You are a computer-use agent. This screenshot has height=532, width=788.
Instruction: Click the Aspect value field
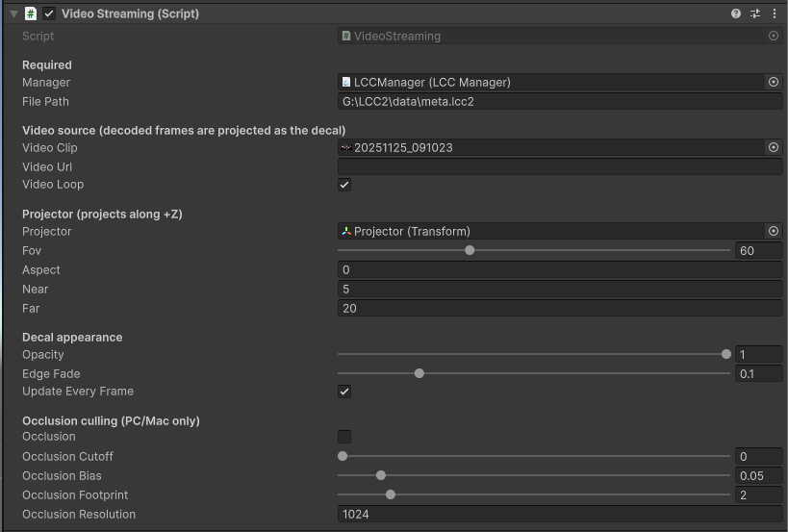coord(560,269)
